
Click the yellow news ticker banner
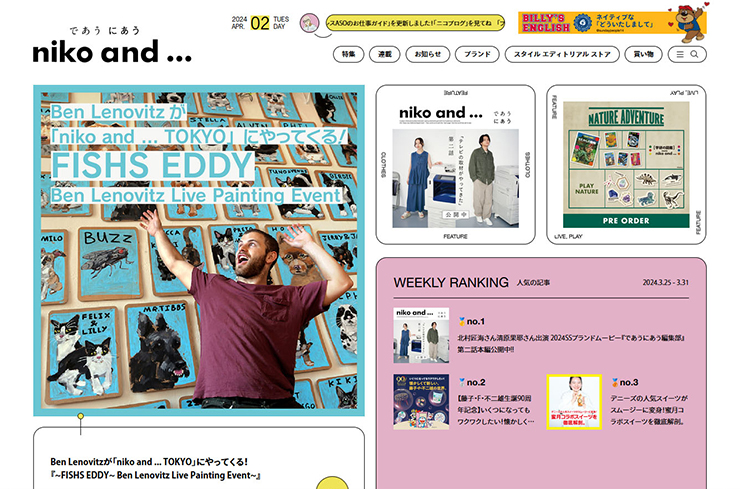click(415, 23)
